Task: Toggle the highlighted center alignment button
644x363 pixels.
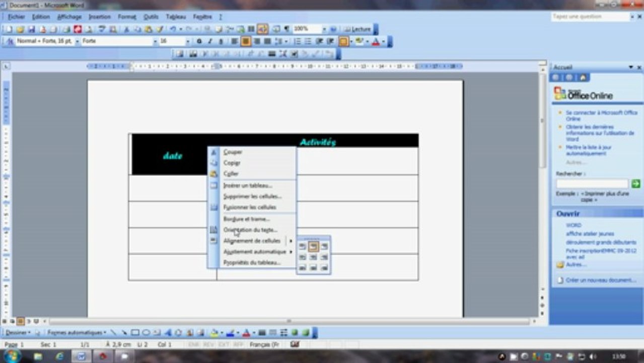Action: 246,41
